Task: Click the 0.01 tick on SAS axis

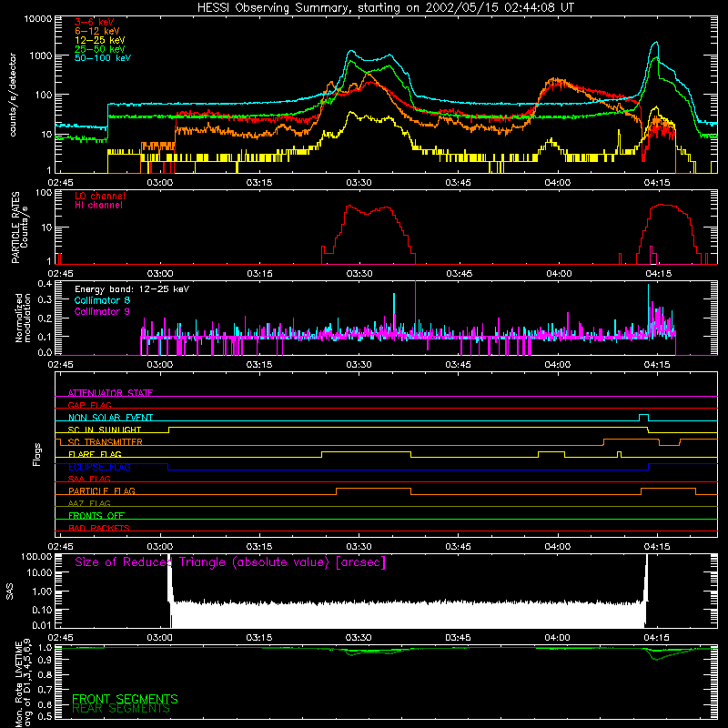Action: 42,625
